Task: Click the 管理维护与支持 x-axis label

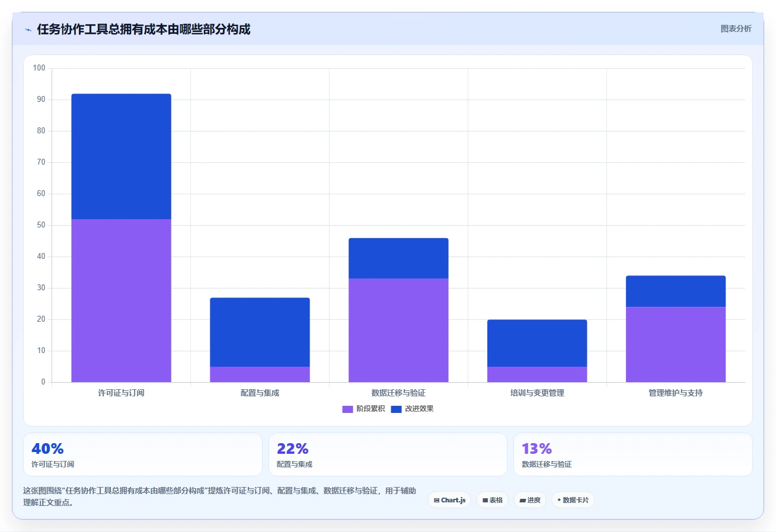Action: pyautogui.click(x=676, y=393)
